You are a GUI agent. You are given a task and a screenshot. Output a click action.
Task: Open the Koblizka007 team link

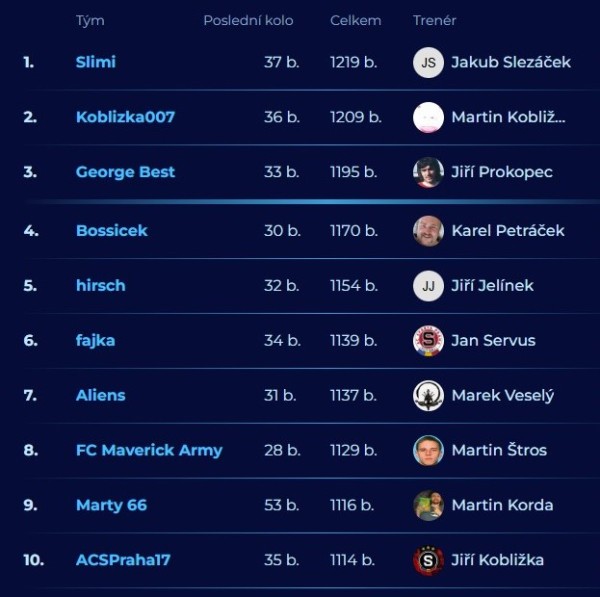tap(125, 117)
